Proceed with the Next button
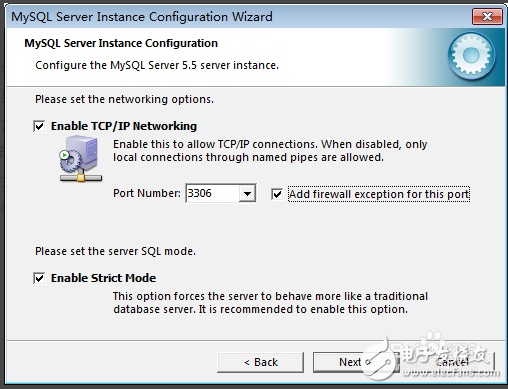 (356, 362)
